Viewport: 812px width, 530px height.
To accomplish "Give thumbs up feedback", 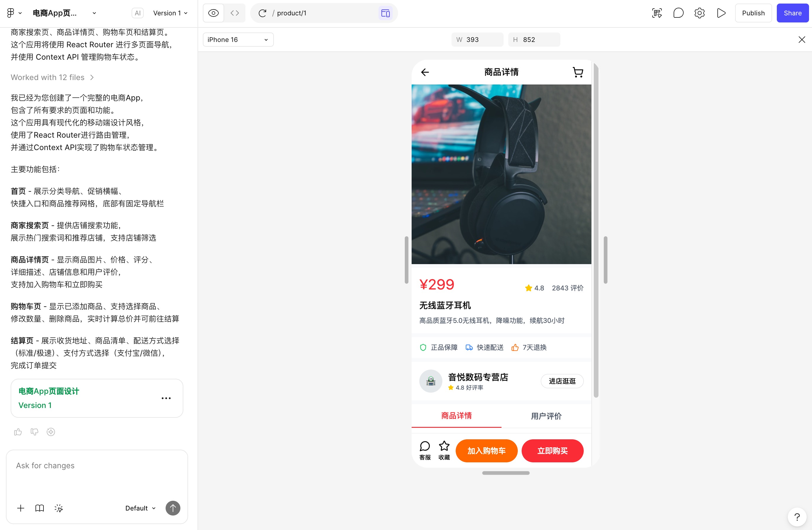I will tap(18, 432).
